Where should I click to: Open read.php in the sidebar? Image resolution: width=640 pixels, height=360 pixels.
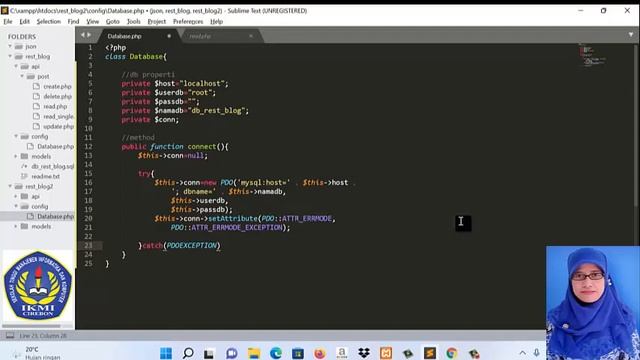click(x=55, y=107)
